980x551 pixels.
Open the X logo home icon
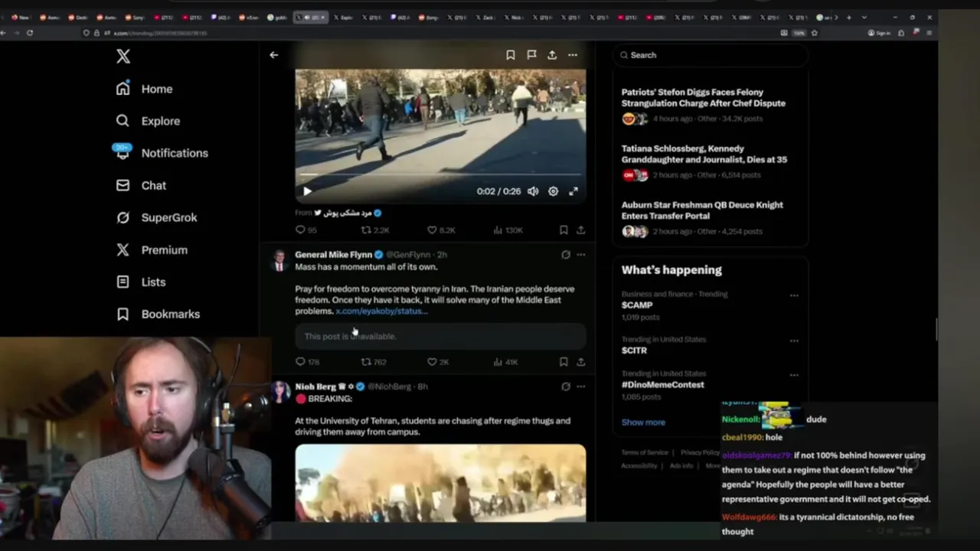(123, 56)
